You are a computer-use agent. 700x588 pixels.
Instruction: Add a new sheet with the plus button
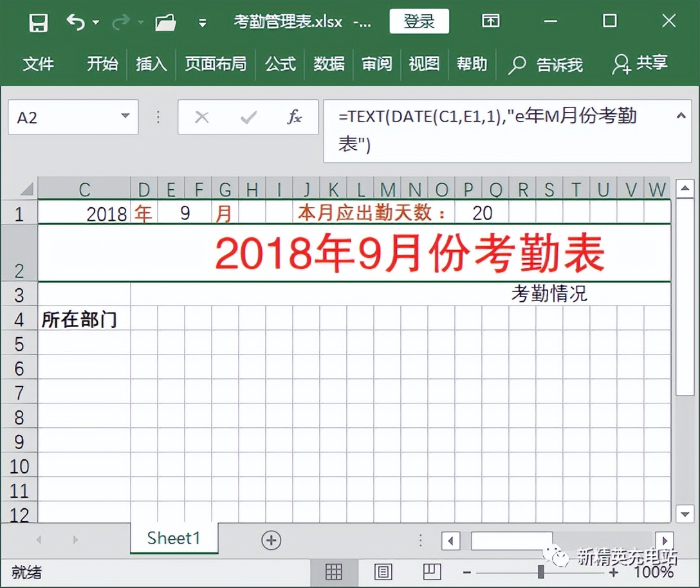[x=271, y=538]
